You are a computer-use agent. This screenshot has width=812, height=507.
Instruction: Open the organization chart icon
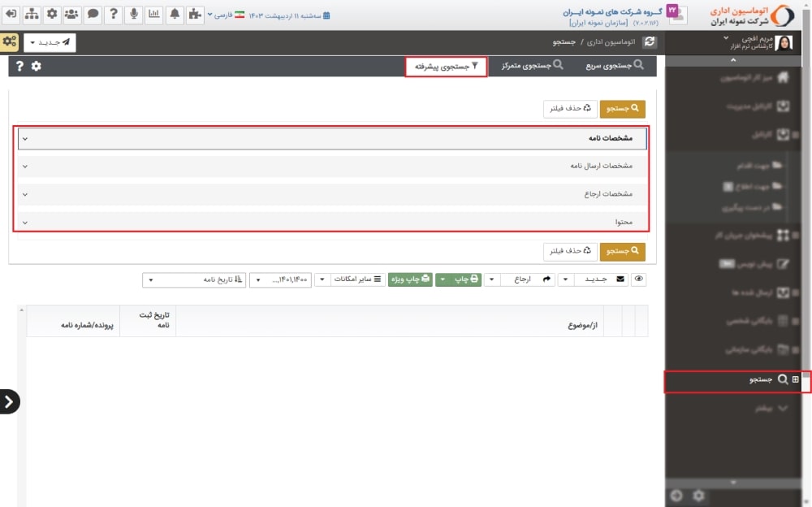click(x=32, y=15)
